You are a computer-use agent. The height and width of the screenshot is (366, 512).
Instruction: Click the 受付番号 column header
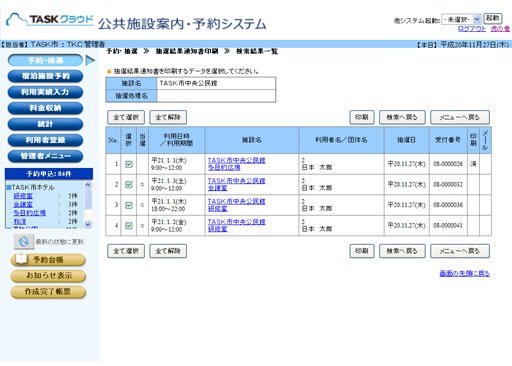coord(448,140)
